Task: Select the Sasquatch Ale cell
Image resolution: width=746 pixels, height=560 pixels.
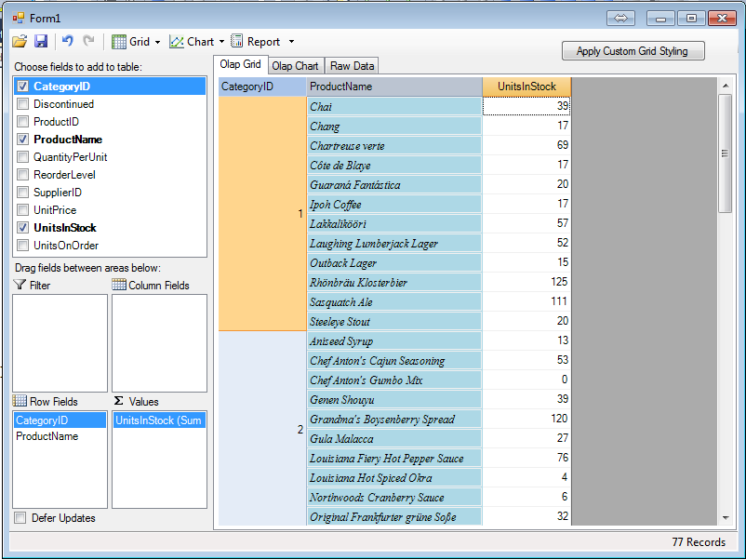Action: coord(394,301)
